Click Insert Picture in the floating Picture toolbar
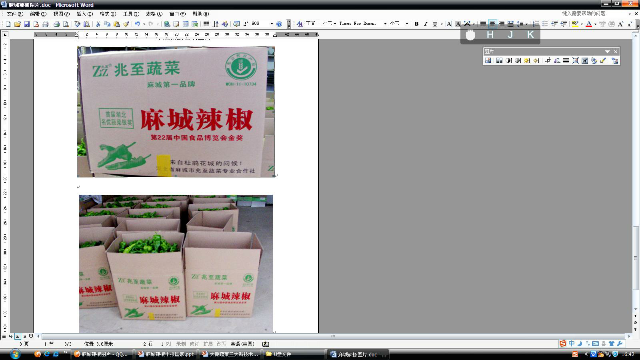The image size is (640, 360). tap(488, 60)
